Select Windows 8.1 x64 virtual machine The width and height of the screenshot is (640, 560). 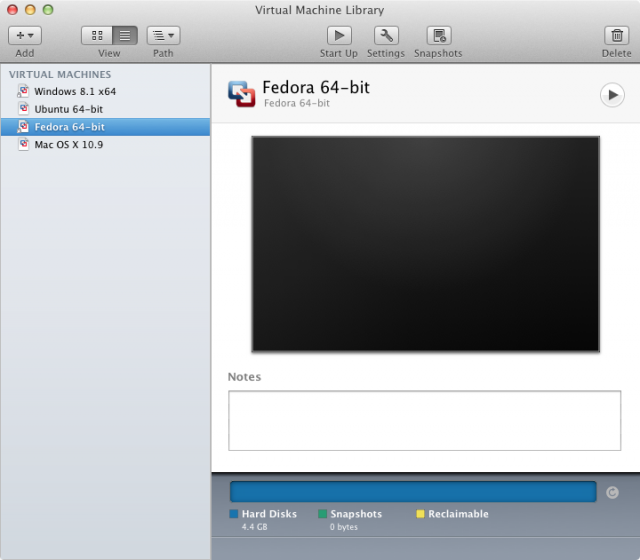(x=105, y=91)
